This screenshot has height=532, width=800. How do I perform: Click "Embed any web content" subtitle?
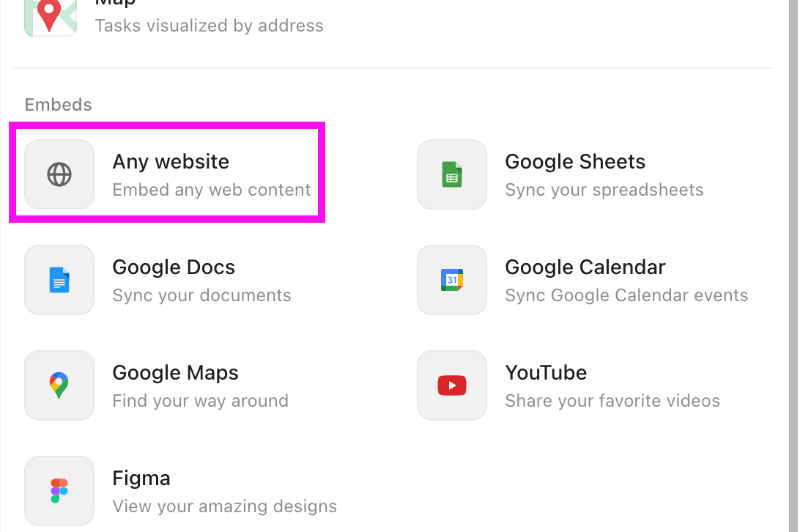point(212,190)
